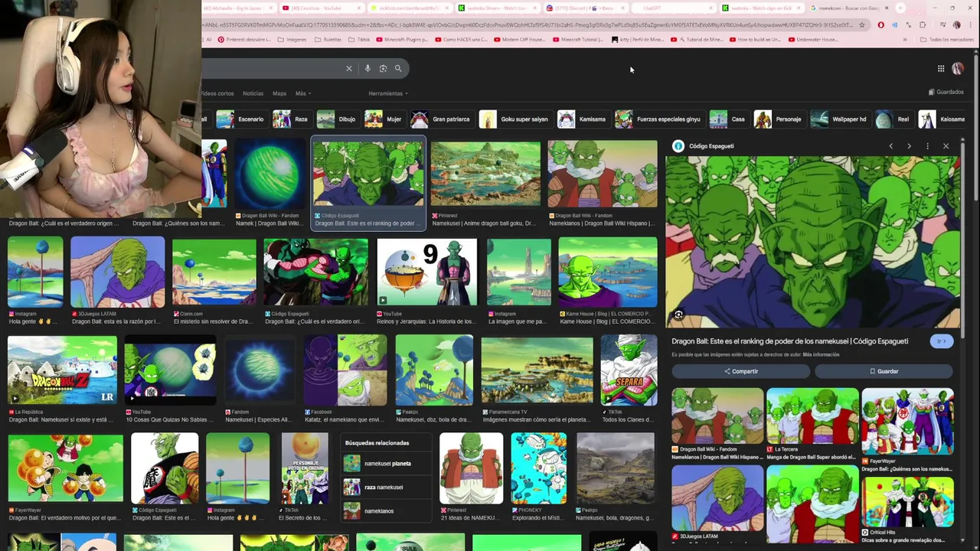980x551 pixels.
Task: Click the blue Ir visit button
Action: (942, 341)
